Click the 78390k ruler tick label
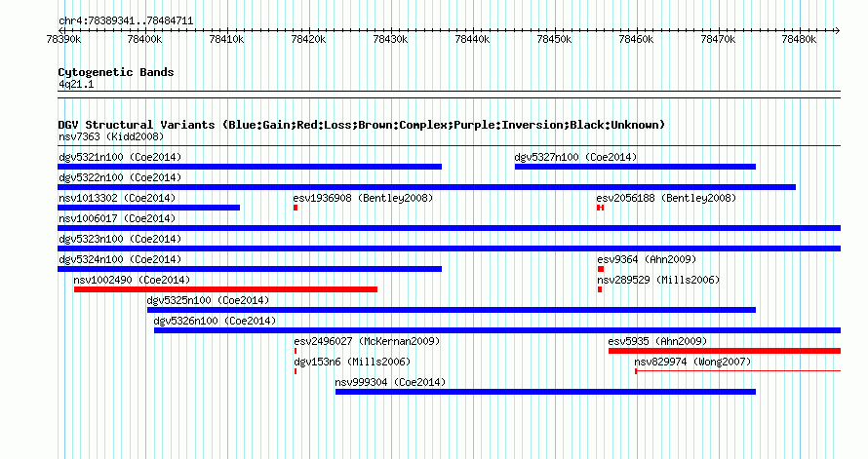868x459 pixels. tap(63, 39)
